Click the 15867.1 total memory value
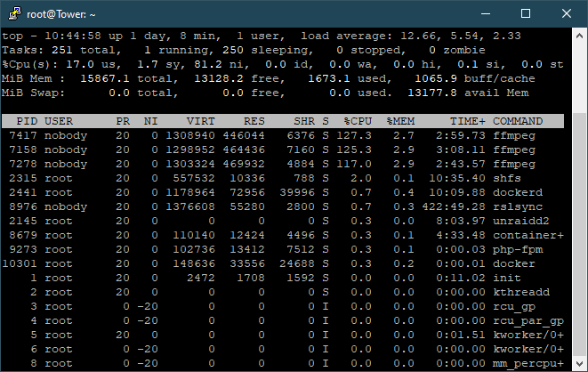The height and width of the screenshot is (372, 588). (105, 78)
